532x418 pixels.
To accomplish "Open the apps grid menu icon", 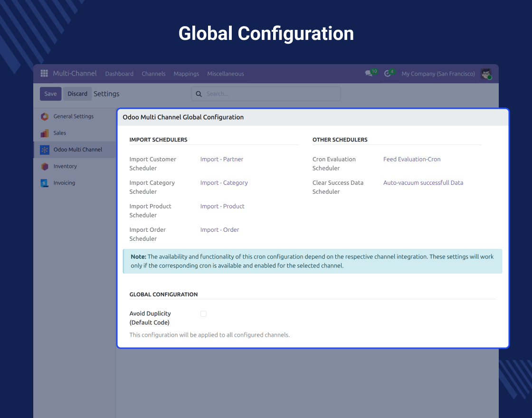I will (44, 74).
